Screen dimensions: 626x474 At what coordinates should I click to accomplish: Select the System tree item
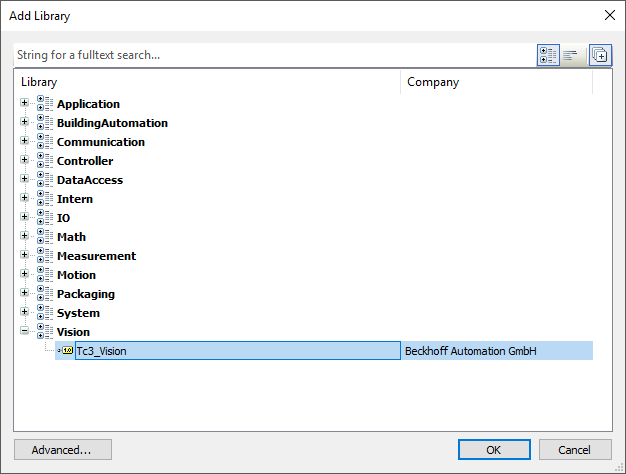pos(78,313)
